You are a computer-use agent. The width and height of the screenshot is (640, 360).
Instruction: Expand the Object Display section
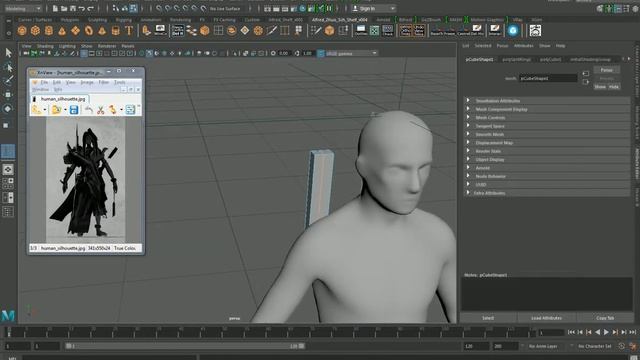tap(547, 159)
